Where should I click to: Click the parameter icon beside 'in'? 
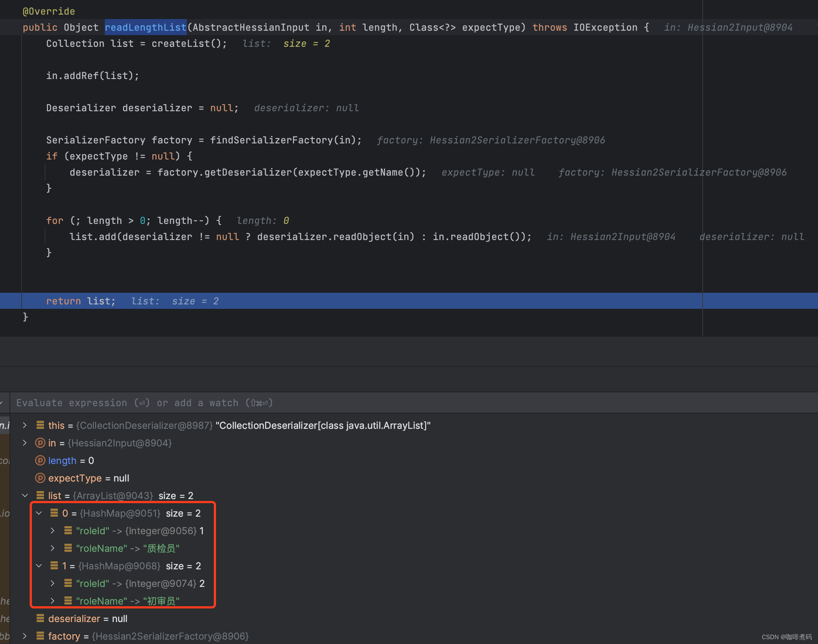40,443
